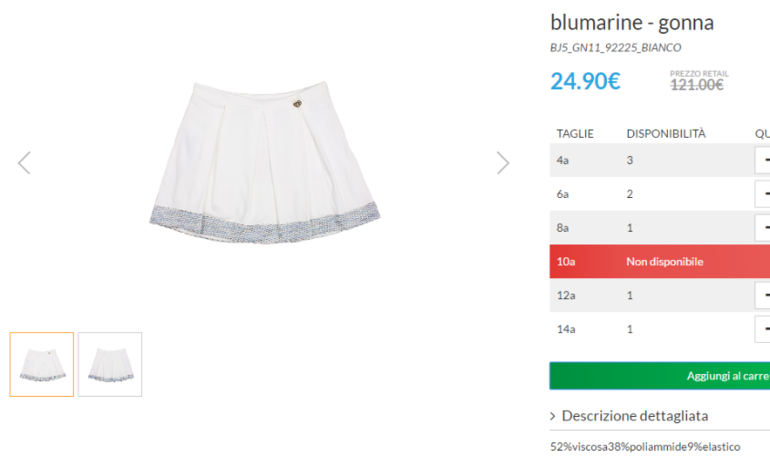Open the second skirt thumbnail view

pos(110,364)
